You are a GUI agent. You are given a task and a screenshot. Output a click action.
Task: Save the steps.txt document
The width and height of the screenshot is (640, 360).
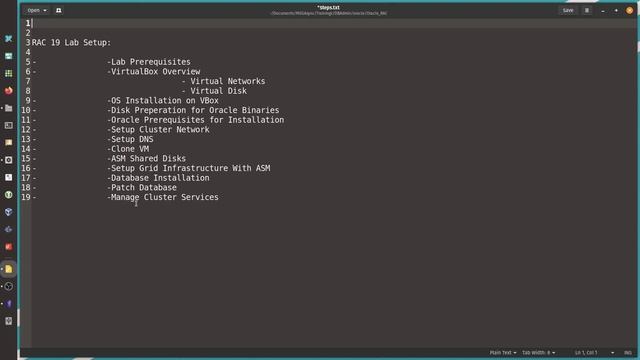tap(568, 10)
